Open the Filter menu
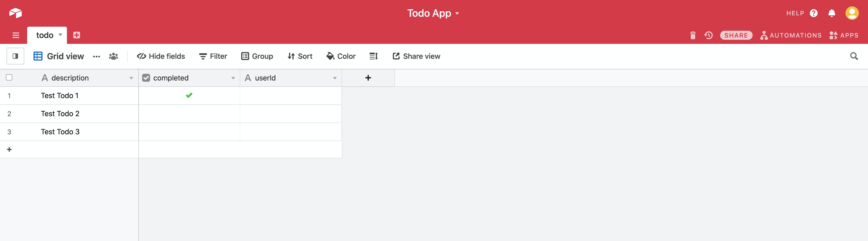The image size is (868, 241). [213, 56]
